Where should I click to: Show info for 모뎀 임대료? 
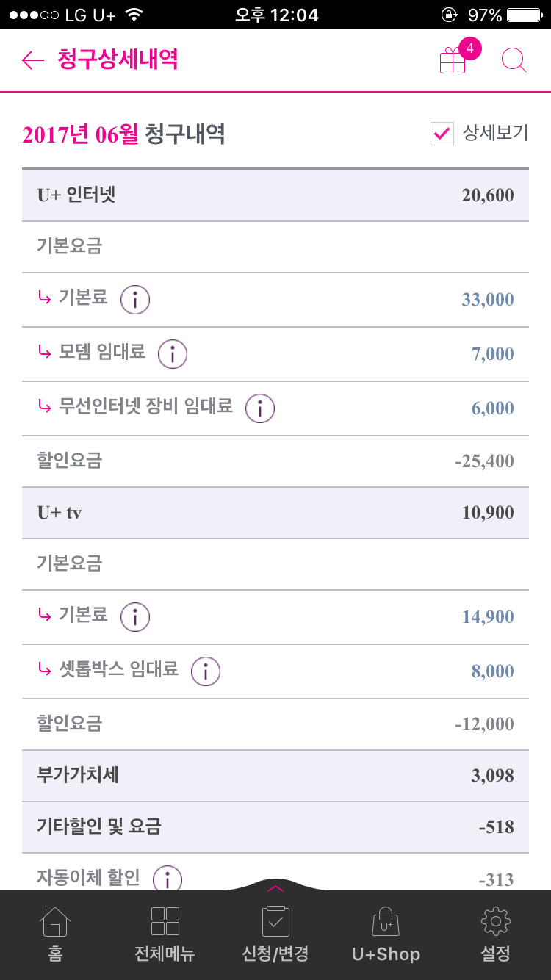click(173, 353)
